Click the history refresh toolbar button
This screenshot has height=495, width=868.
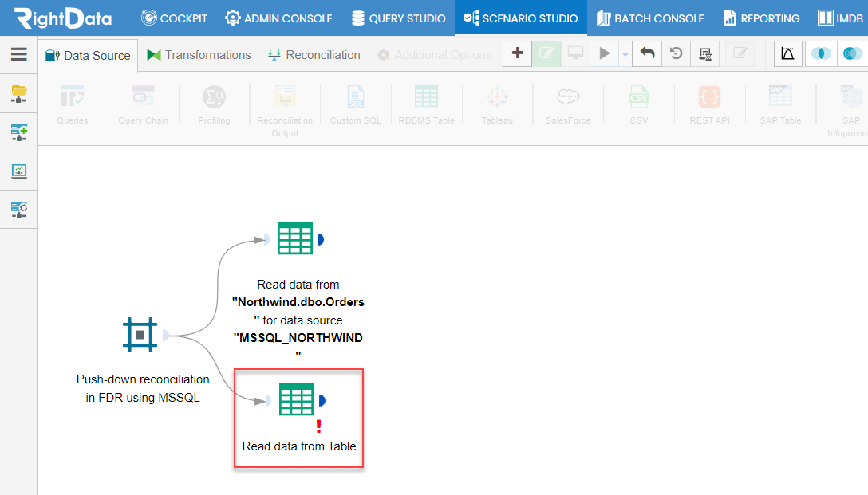click(676, 53)
